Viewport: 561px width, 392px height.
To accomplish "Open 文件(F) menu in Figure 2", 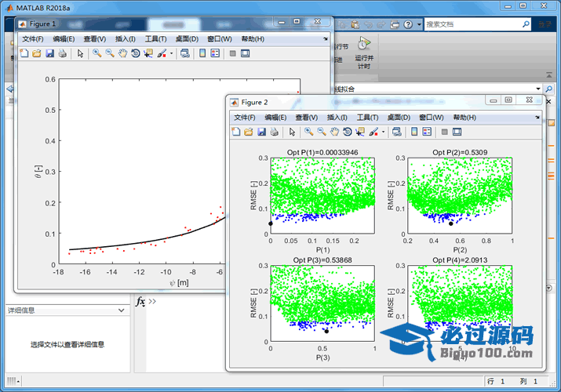I will [x=245, y=117].
